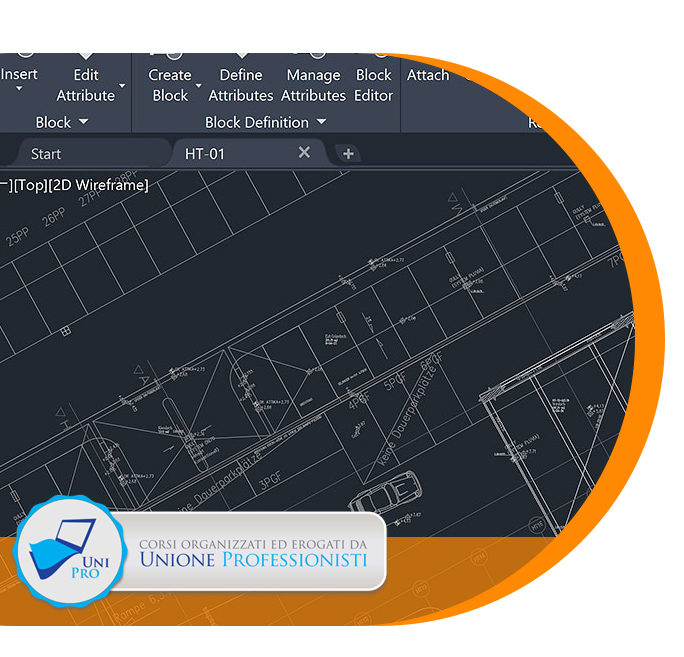Select the 'keine Dauerparkplätze' drawing text

coord(407,415)
